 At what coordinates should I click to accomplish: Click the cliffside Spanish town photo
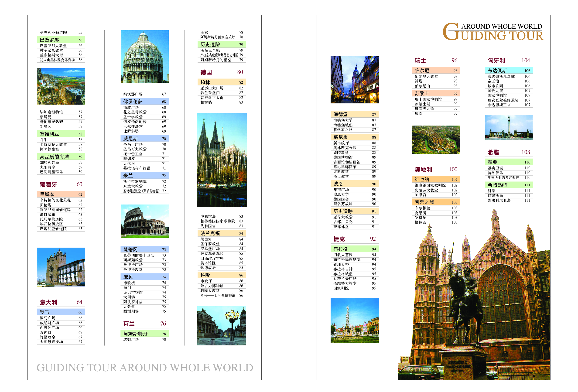tap(61, 86)
